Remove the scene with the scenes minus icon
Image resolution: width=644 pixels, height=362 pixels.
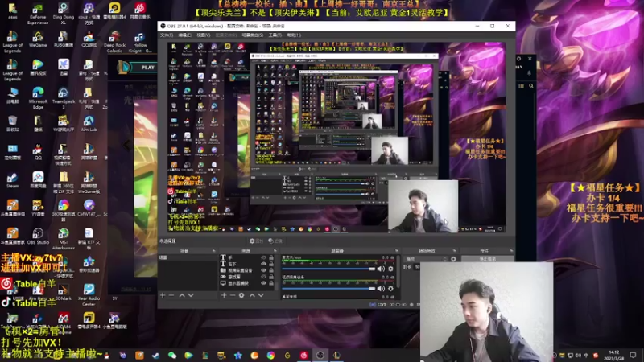click(171, 295)
